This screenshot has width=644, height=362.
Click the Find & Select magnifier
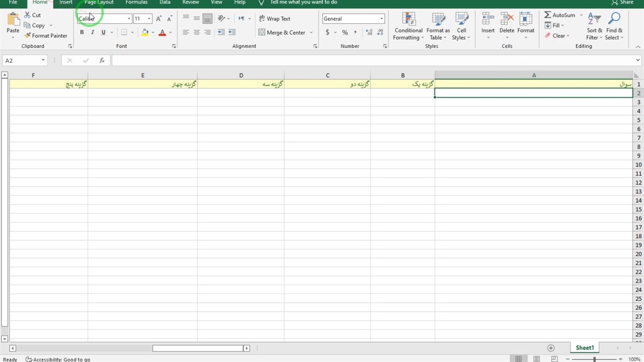pos(614,20)
